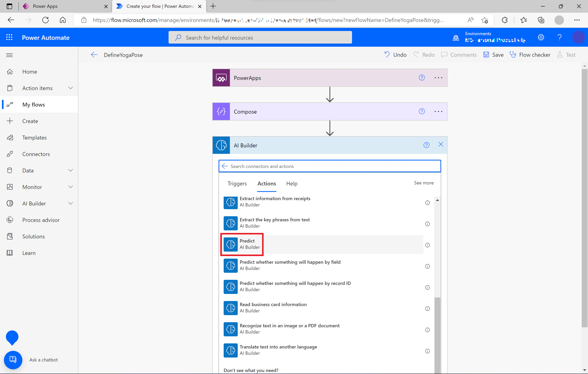
Task: Switch to the Help tab
Action: click(292, 183)
